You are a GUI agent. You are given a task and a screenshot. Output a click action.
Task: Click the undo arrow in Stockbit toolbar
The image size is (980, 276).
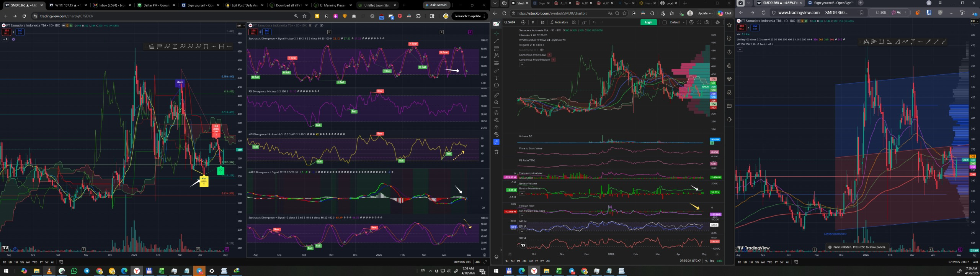coord(594,22)
